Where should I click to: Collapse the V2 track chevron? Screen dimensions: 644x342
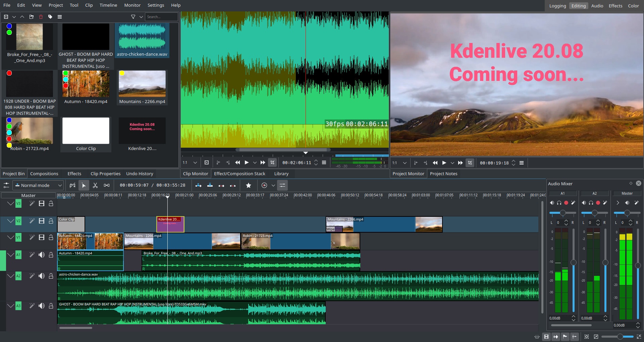[11, 221]
